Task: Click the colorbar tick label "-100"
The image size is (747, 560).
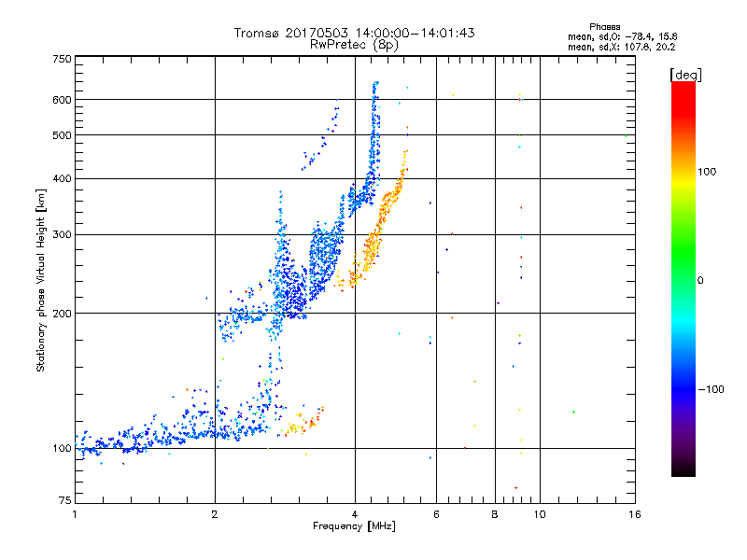Action: (711, 389)
